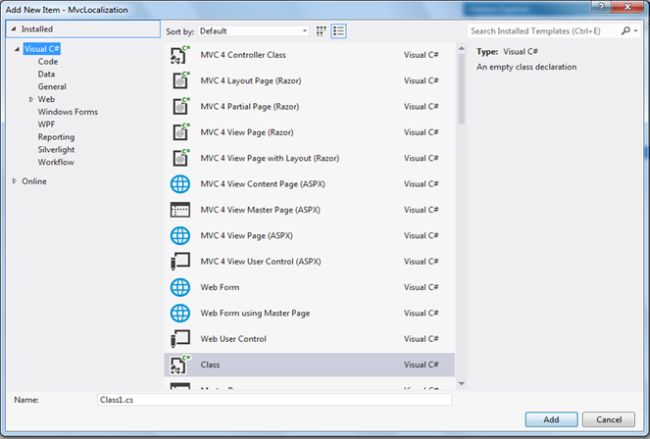
Task: Click the Cancel button
Action: pos(609,420)
